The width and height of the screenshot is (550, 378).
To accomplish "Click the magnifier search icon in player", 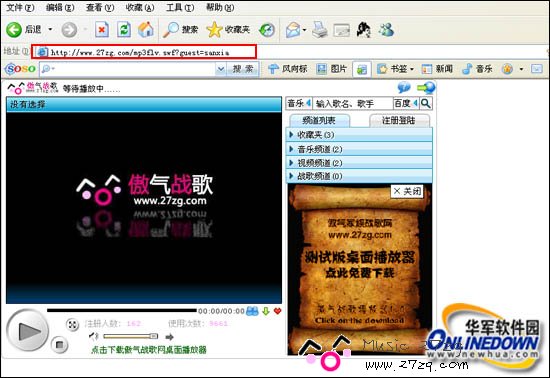I will [426, 103].
